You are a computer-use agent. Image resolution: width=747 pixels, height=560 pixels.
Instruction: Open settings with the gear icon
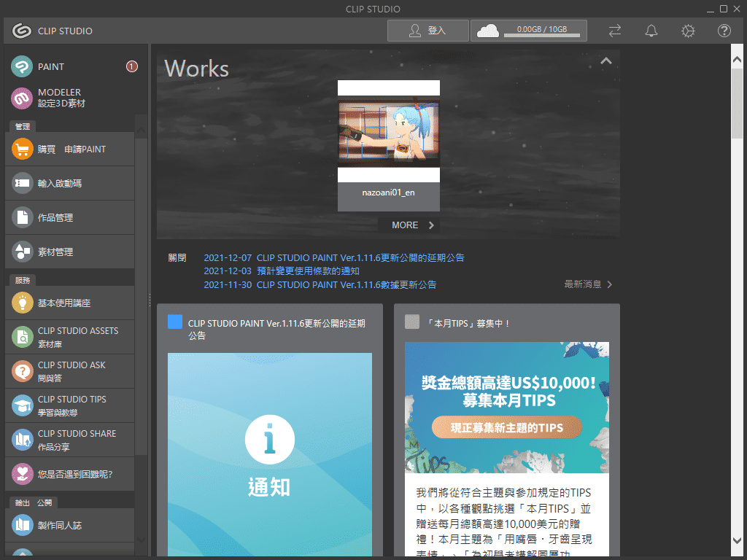point(688,31)
